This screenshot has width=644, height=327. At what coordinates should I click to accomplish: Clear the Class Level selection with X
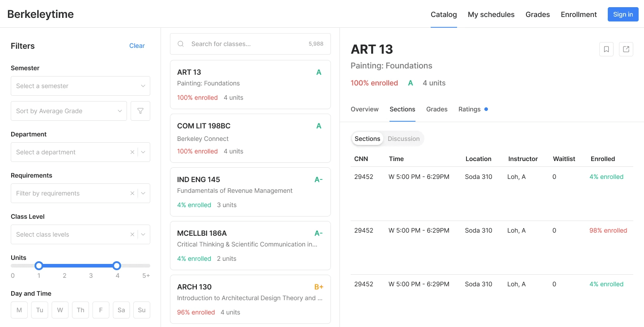[x=132, y=234]
